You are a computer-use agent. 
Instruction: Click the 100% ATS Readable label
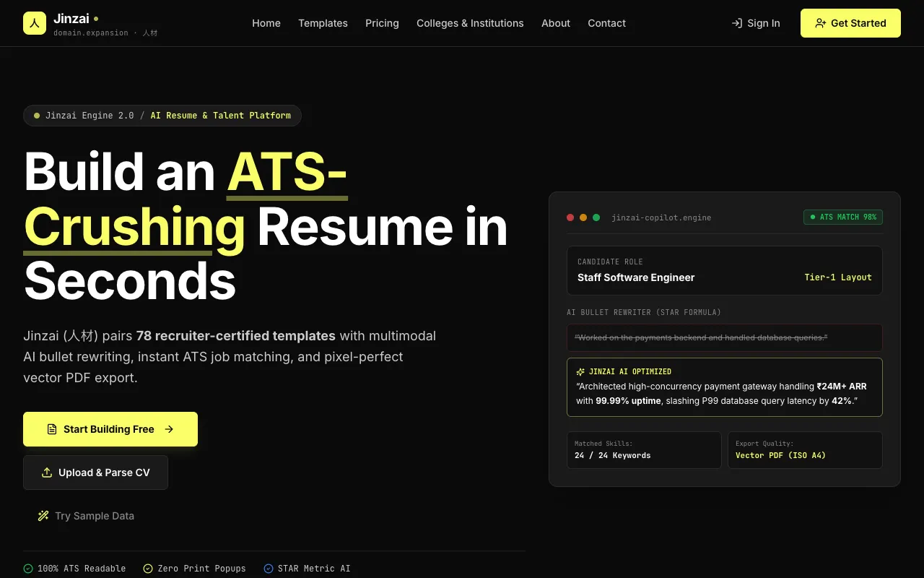pyautogui.click(x=82, y=569)
